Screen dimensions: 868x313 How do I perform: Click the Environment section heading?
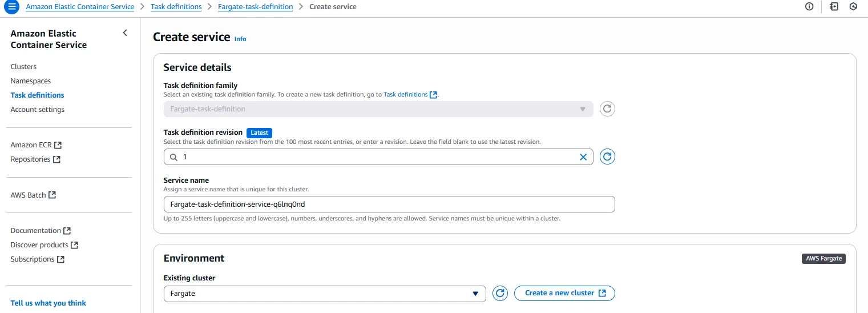(x=194, y=258)
